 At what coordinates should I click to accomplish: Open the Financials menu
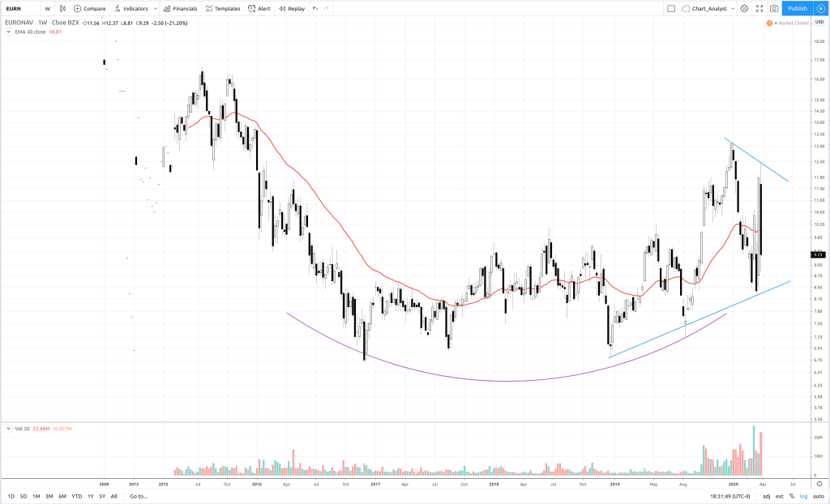coord(180,8)
